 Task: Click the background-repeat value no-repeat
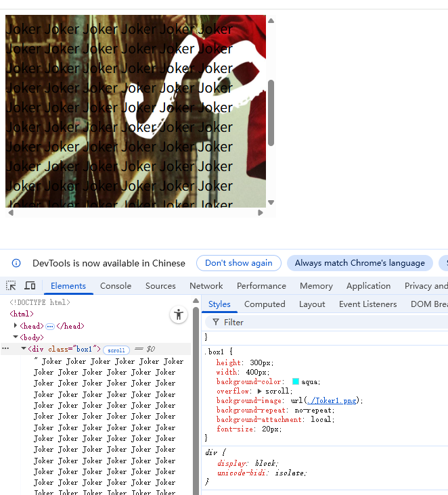coord(313,410)
